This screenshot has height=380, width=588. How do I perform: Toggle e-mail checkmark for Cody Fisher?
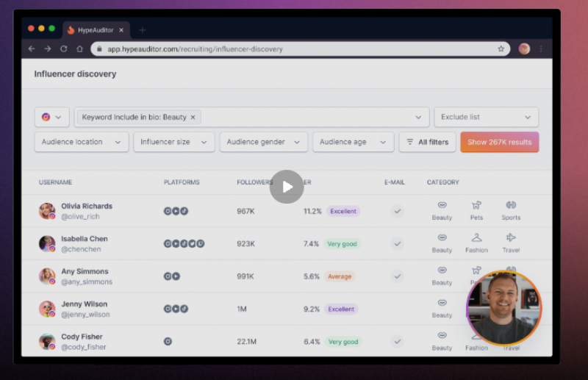click(398, 342)
